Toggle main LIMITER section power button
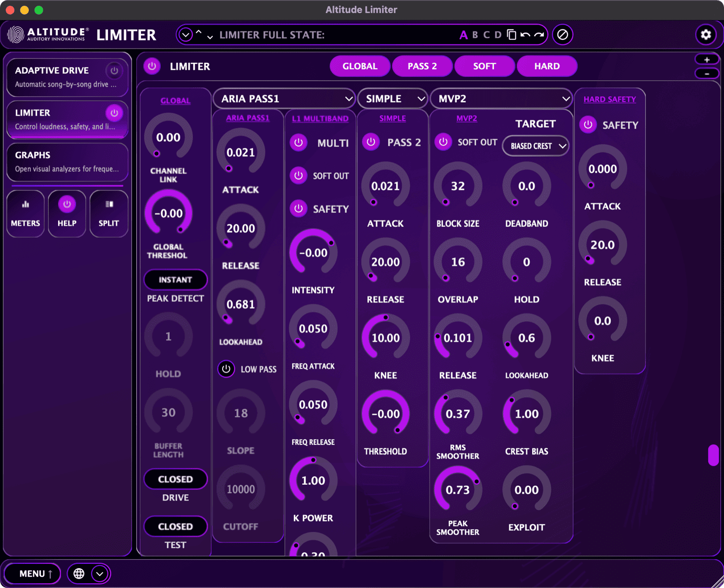The width and height of the screenshot is (724, 588). [152, 67]
